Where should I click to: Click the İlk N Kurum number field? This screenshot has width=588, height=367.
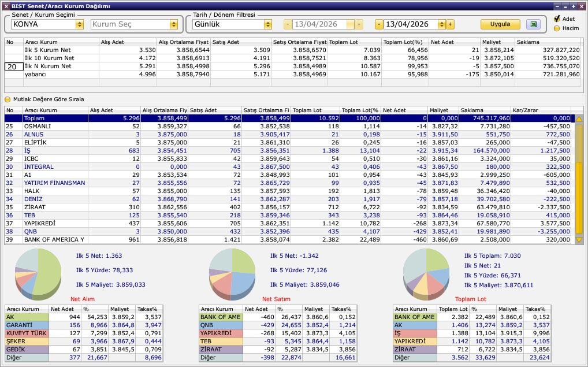pyautogui.click(x=13, y=66)
